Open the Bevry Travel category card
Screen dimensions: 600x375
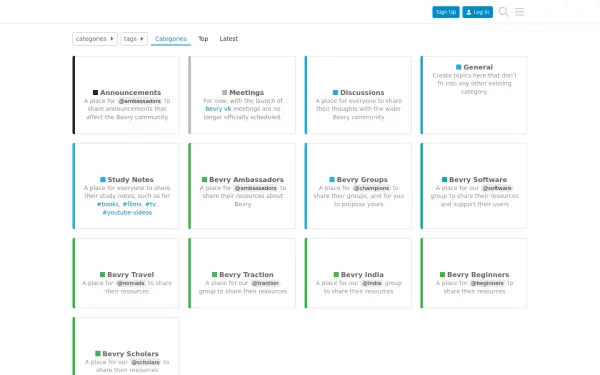point(126,273)
